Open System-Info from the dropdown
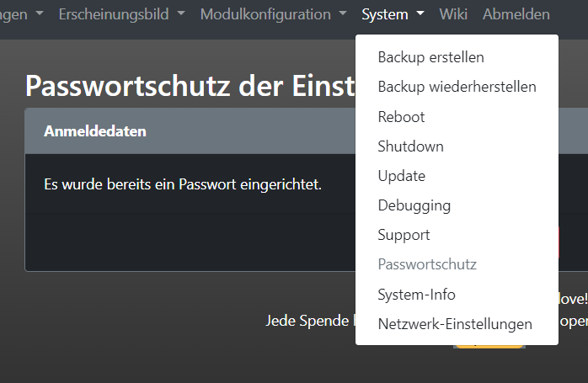This screenshot has width=588, height=383. 416,295
